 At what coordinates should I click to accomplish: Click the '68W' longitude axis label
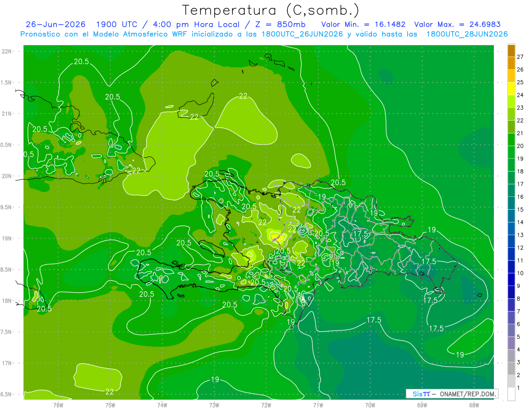(x=474, y=405)
